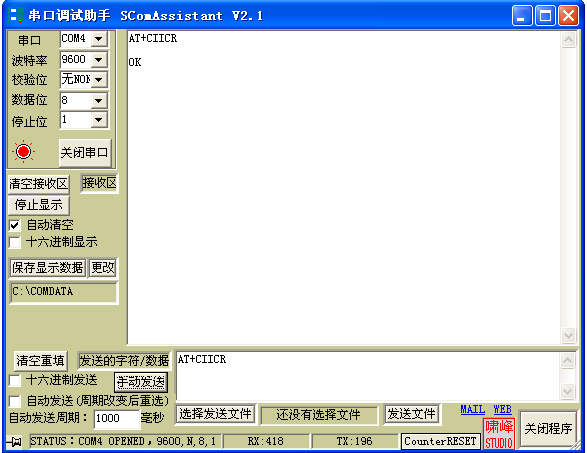The height and width of the screenshot is (453, 587).
Task: Click the app icon in title bar
Action: pos(16,15)
